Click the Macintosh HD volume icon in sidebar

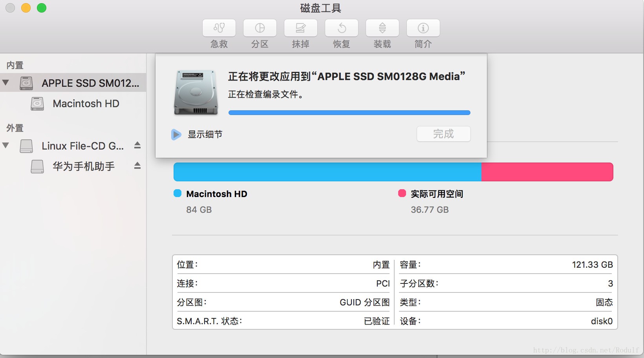coord(37,104)
